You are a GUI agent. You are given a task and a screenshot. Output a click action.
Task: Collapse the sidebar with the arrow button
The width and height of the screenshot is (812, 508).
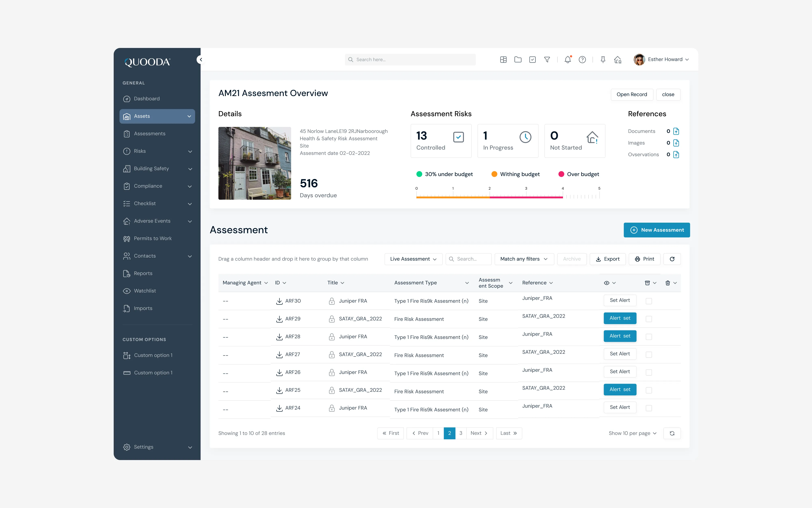(201, 60)
